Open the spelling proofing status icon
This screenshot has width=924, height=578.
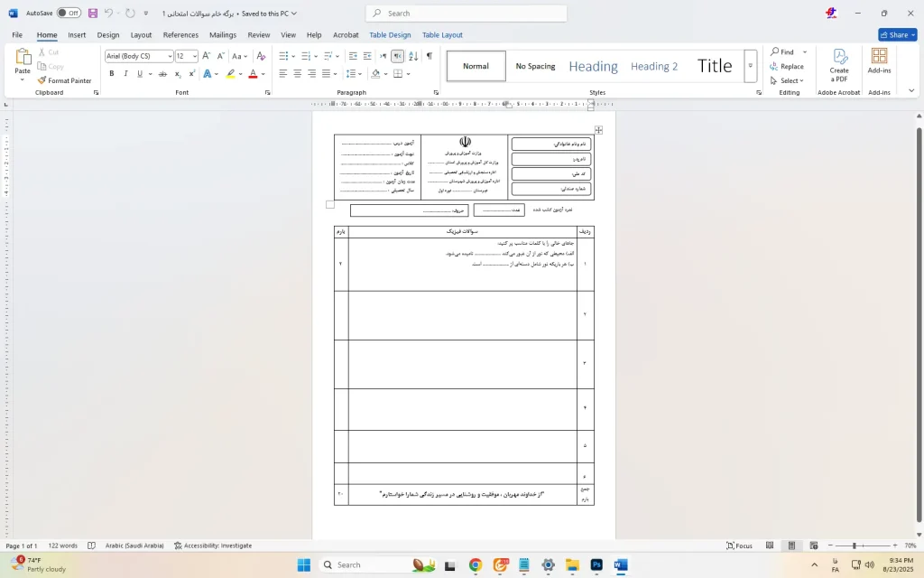[x=91, y=545]
